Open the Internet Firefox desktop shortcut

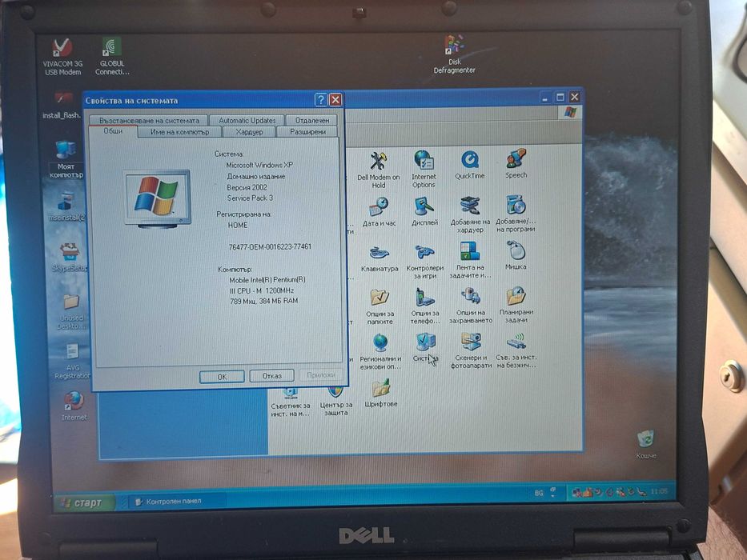74,406
